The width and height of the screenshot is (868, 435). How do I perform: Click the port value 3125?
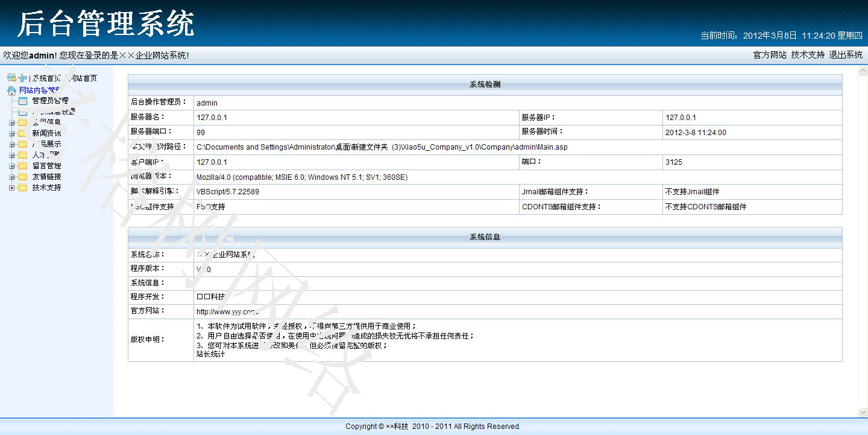(674, 162)
